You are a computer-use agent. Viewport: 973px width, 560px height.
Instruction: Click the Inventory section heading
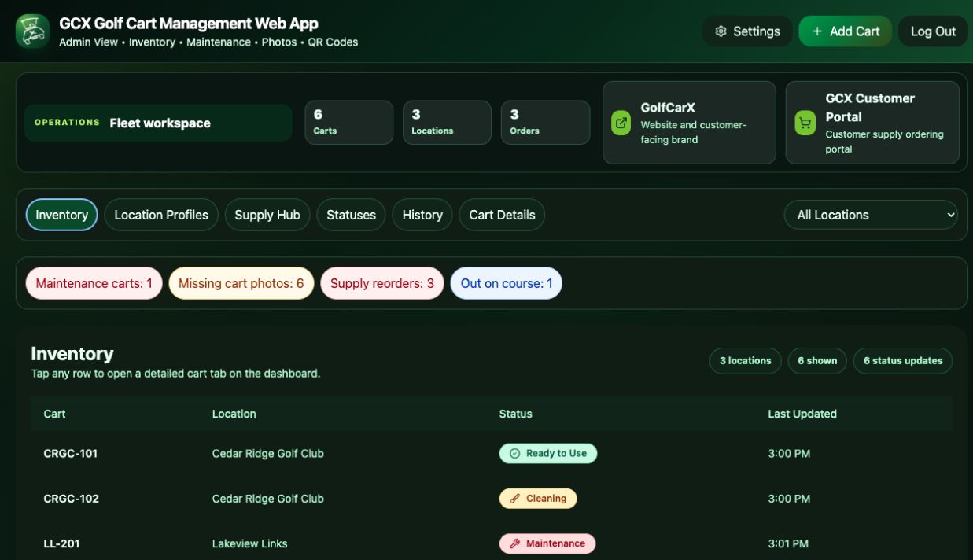(72, 354)
